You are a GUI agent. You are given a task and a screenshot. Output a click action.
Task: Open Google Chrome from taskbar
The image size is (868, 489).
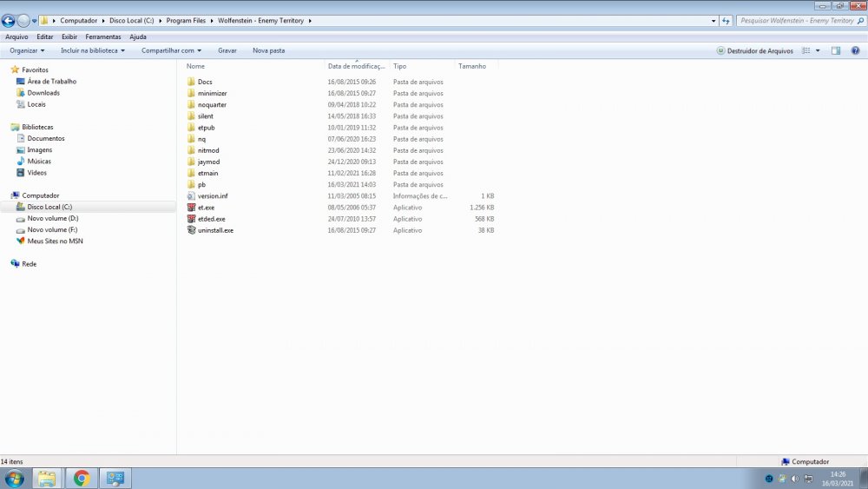[x=82, y=479]
